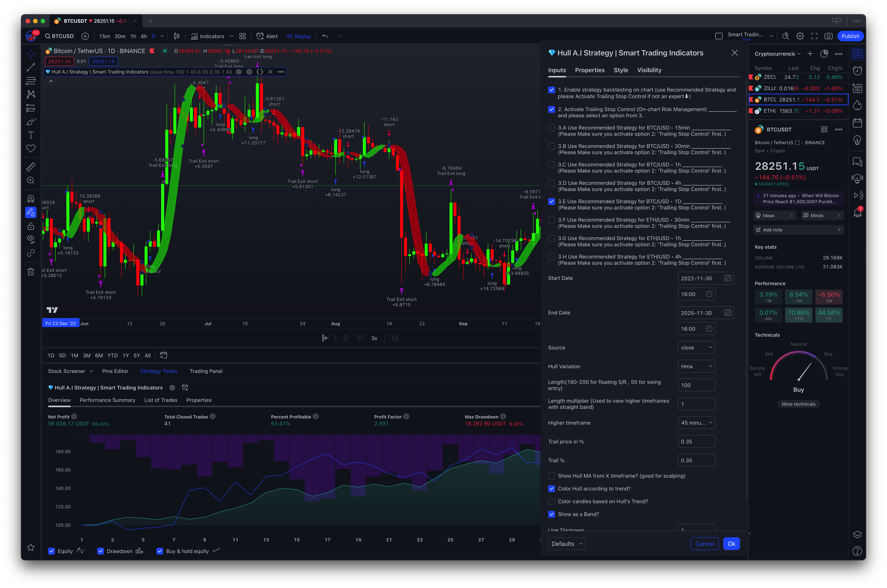Screen dimensions: 887x588
Task: Click the trash Remove objects icon
Action: (x=31, y=271)
